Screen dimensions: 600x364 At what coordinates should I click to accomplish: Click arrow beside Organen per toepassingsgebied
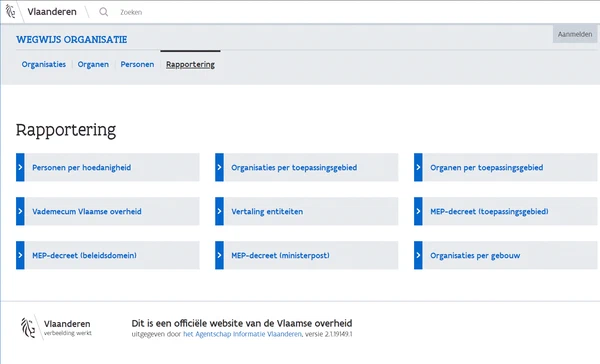coord(418,167)
